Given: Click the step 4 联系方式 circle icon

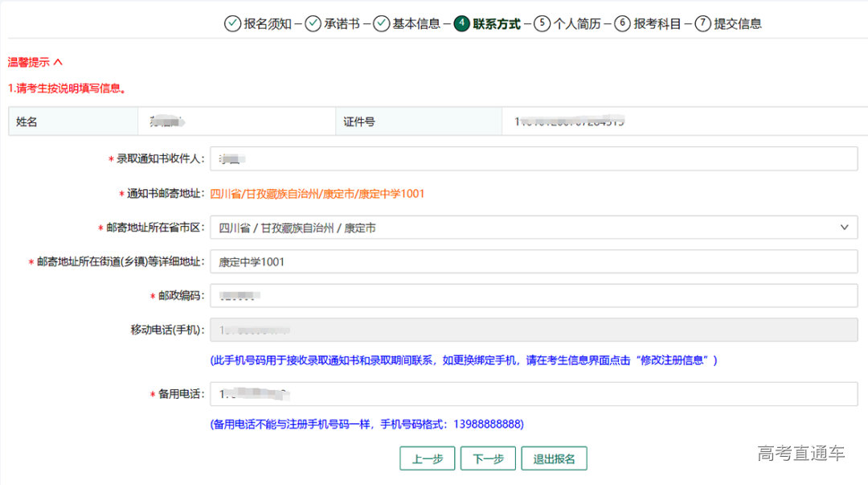Looking at the screenshot, I should coord(461,23).
